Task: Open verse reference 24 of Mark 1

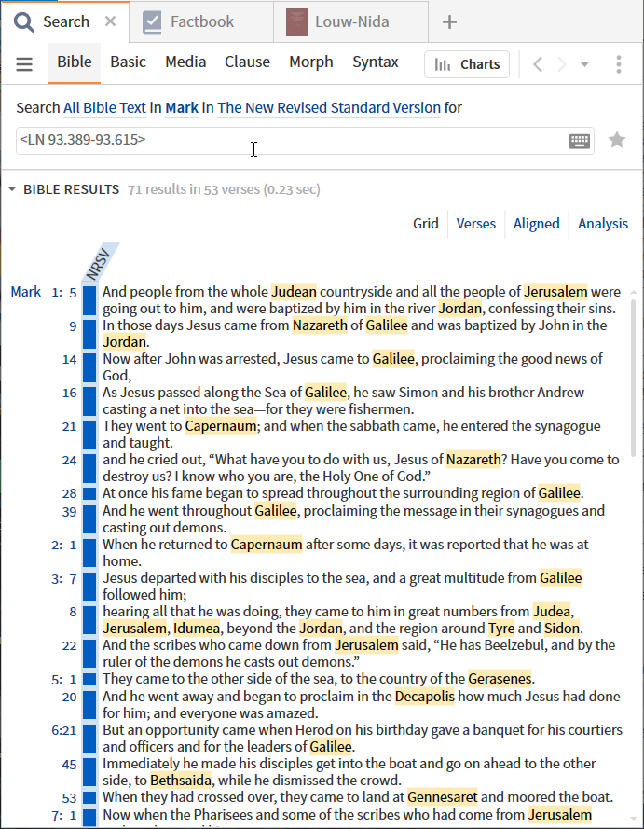Action: point(70,461)
